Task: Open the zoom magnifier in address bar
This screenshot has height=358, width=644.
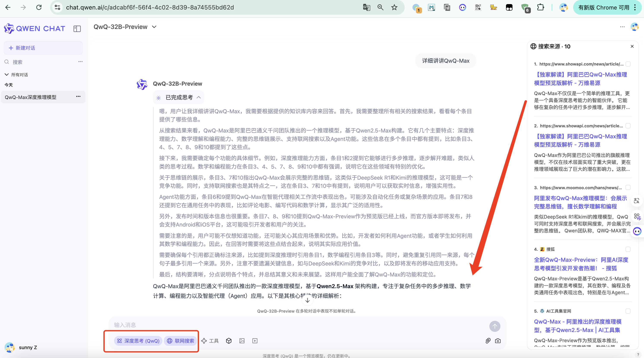Action: (x=380, y=8)
